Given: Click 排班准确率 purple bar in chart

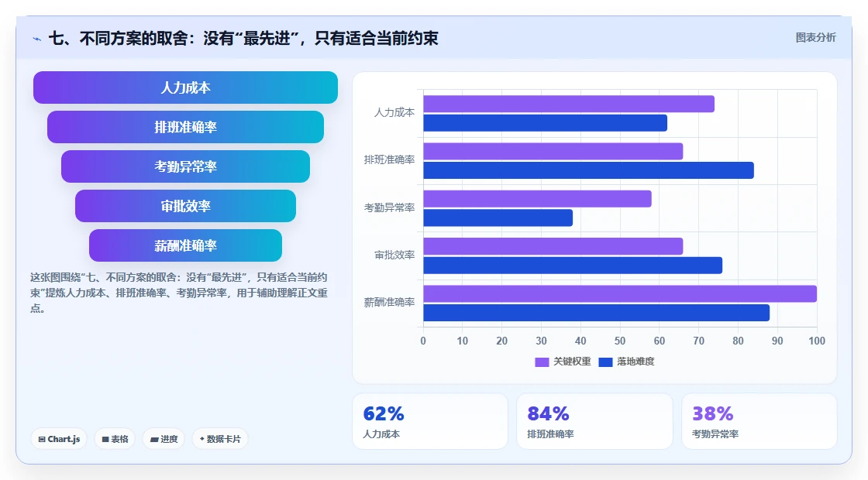Looking at the screenshot, I should point(553,152).
